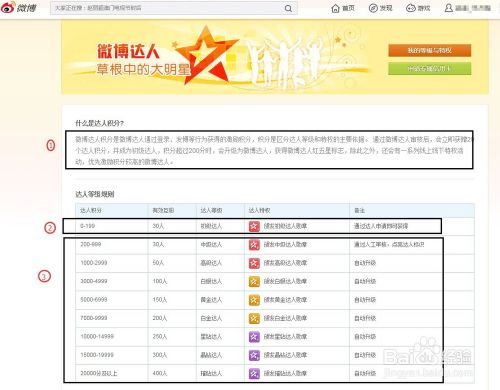This screenshot has height=390, width=500.
Task: Click the Weibo logo in the top bar
Action: [18, 7]
